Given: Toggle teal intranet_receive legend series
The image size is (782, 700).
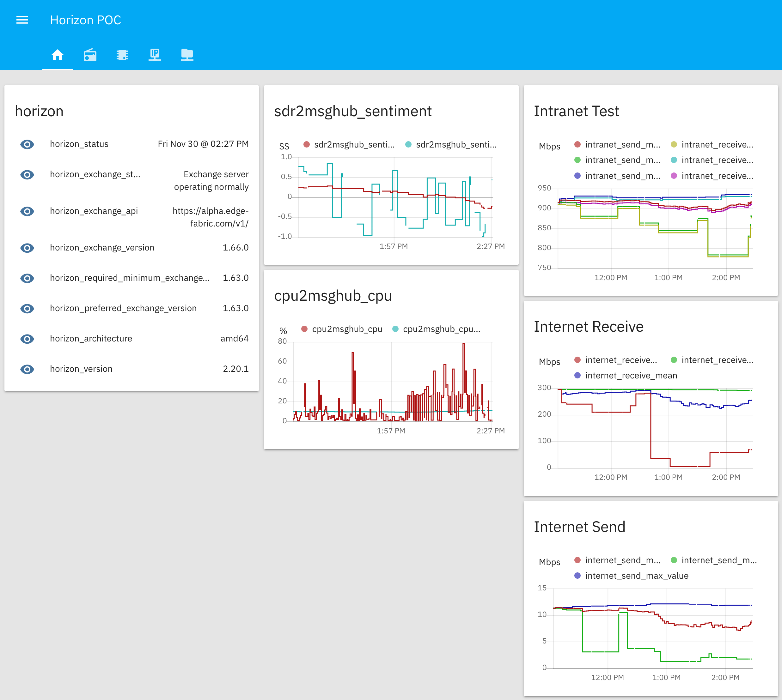Looking at the screenshot, I should point(712,160).
